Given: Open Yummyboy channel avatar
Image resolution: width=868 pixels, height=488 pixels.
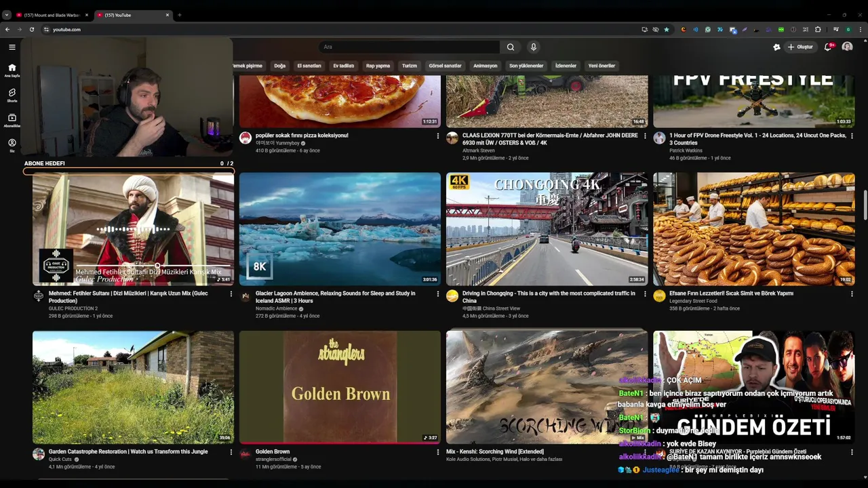Looking at the screenshot, I should 245,138.
